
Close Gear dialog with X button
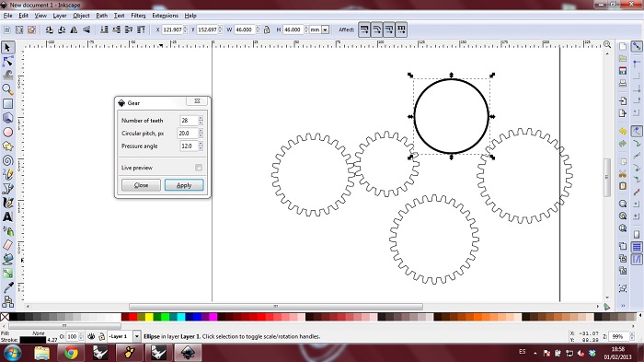pos(197,100)
